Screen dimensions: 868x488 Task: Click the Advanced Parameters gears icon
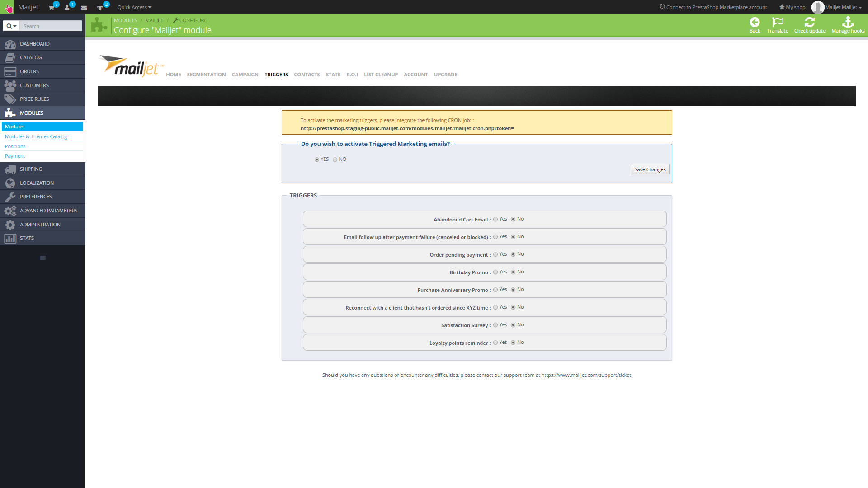(x=10, y=211)
